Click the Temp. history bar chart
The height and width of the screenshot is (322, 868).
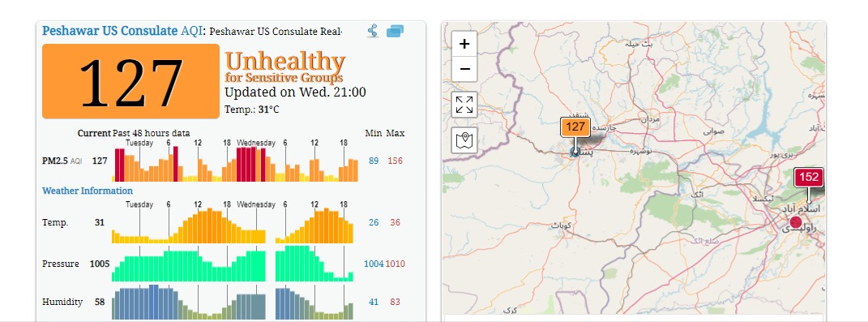pos(233,225)
